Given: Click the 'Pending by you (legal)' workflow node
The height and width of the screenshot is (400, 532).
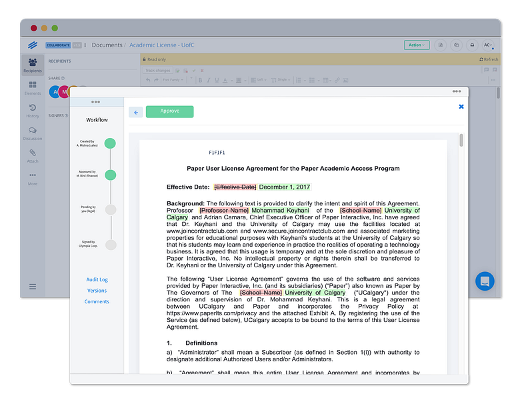Looking at the screenshot, I should coord(111,210).
